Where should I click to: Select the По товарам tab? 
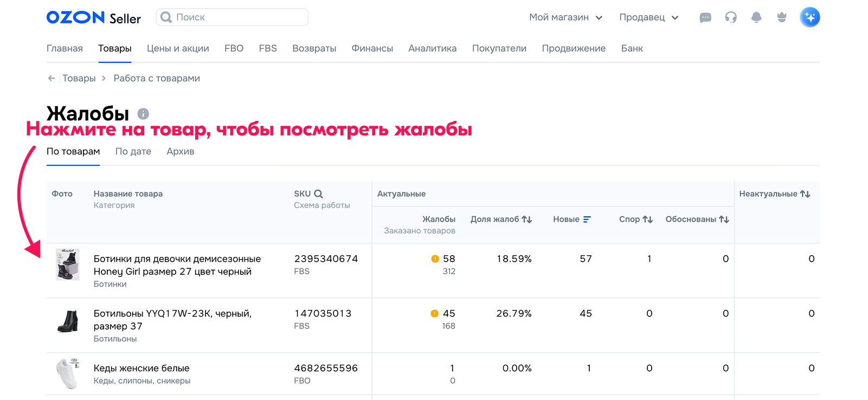coord(73,152)
